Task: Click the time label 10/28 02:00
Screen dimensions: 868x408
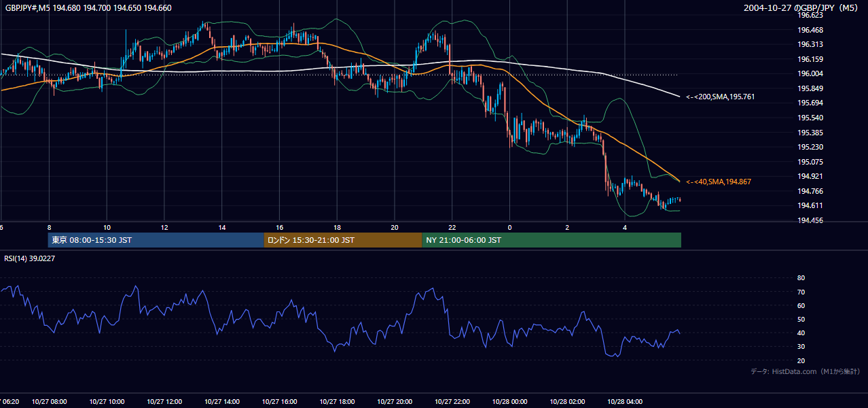Action: click(568, 402)
